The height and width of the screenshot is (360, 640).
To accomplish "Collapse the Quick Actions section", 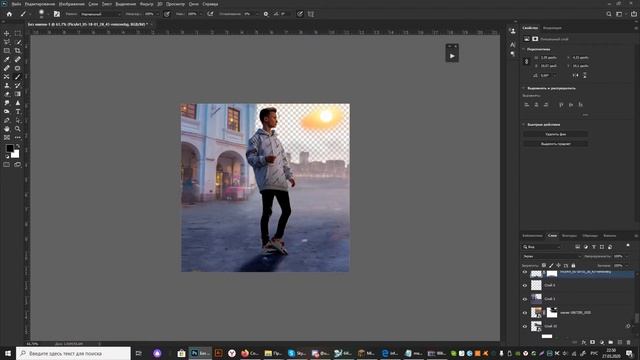I will [524, 124].
